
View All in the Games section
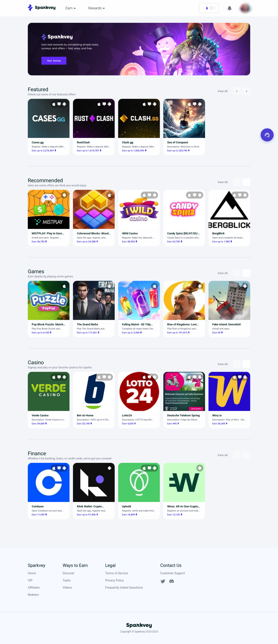[222, 273]
